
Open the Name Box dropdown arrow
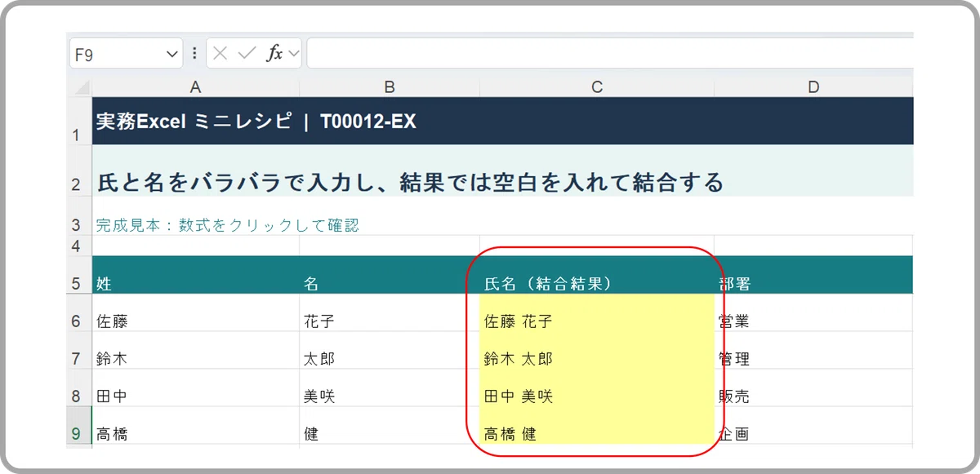(172, 54)
